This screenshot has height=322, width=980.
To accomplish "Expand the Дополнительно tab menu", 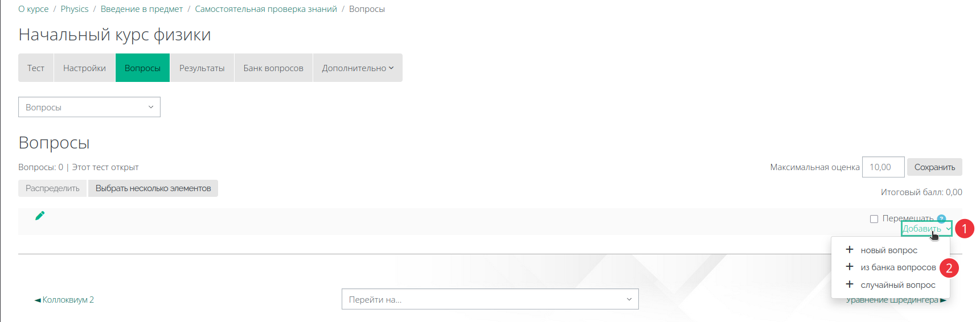I will [x=358, y=68].
